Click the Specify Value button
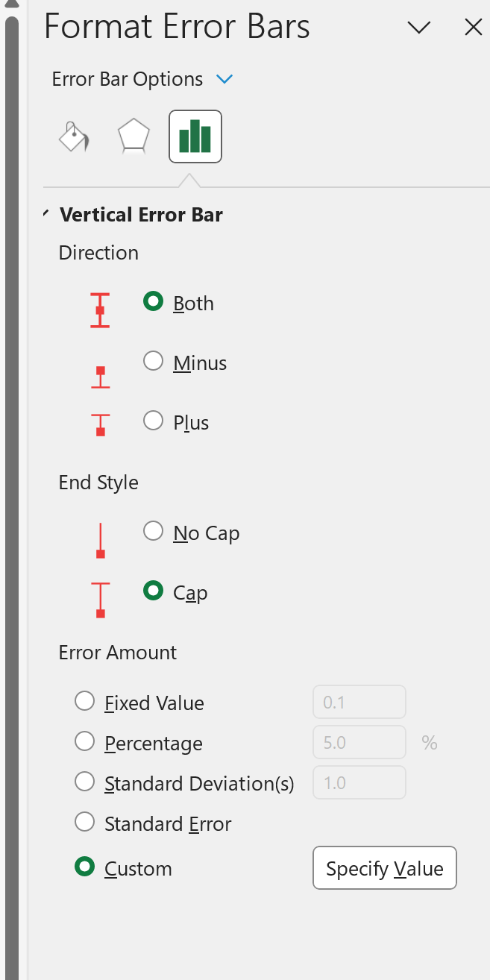 (384, 867)
